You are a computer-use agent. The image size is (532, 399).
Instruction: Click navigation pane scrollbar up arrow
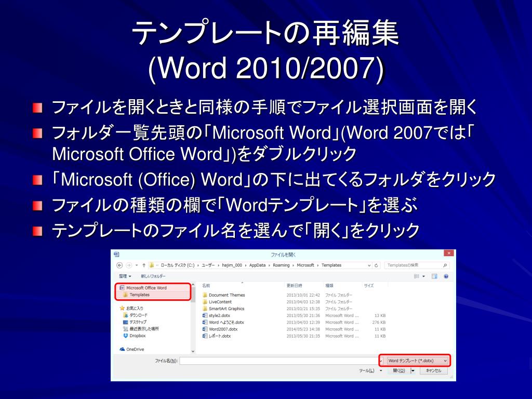click(193, 285)
